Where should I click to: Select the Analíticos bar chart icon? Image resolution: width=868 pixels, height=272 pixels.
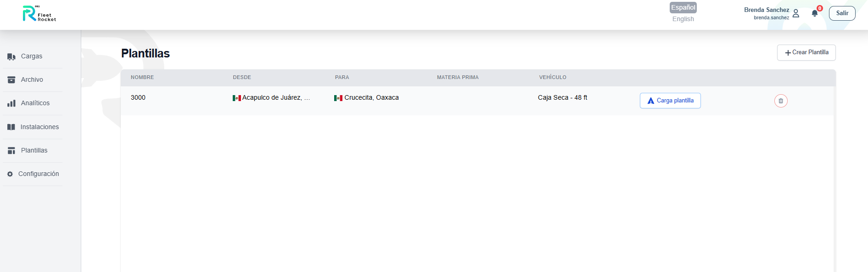click(x=11, y=103)
